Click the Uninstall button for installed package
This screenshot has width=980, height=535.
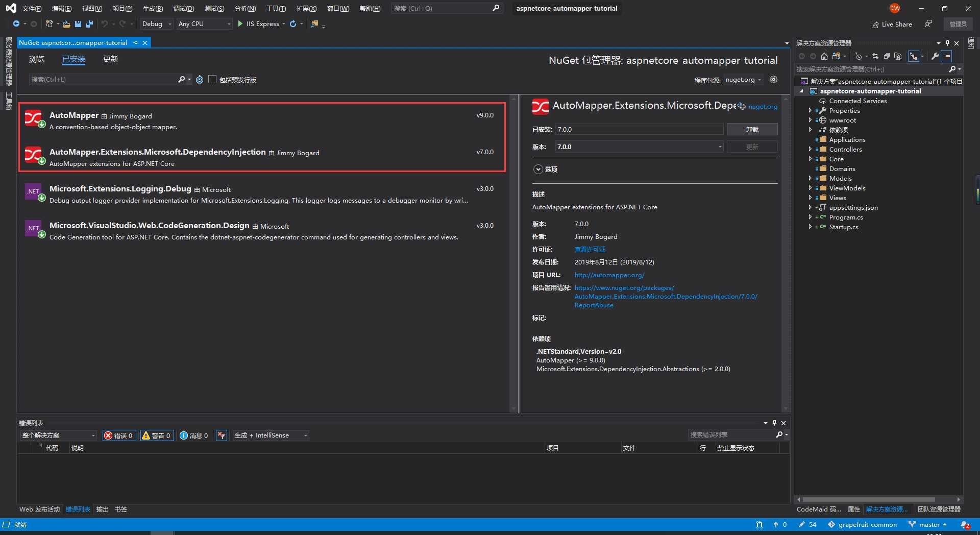pos(752,130)
